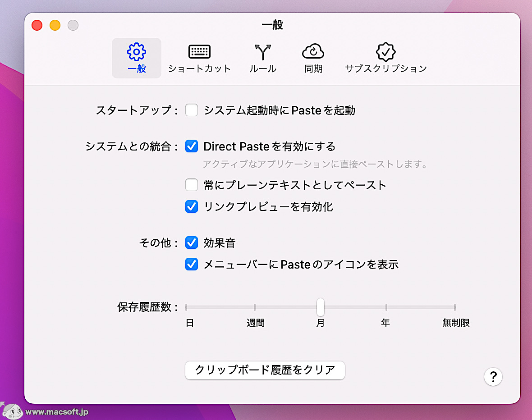Set history slider to 年 tick

pyautogui.click(x=386, y=307)
